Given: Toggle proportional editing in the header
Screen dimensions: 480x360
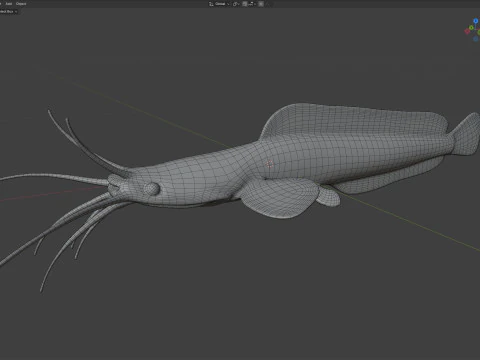Looking at the screenshot, I should click(261, 4).
